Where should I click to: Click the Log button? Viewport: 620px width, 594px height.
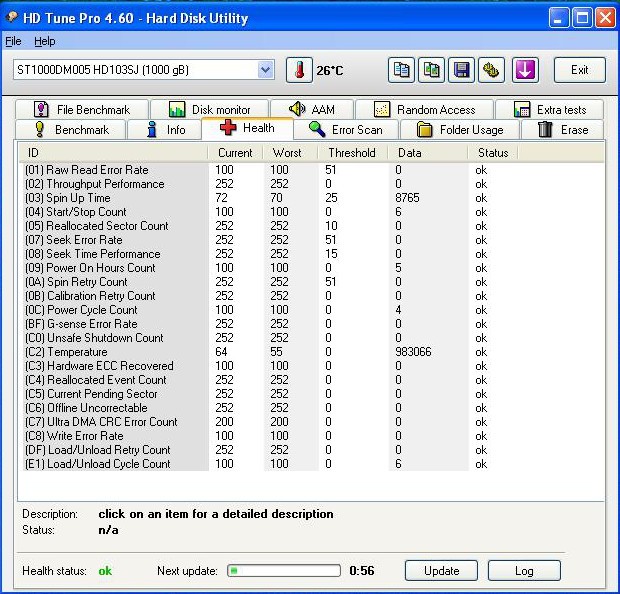[x=523, y=571]
